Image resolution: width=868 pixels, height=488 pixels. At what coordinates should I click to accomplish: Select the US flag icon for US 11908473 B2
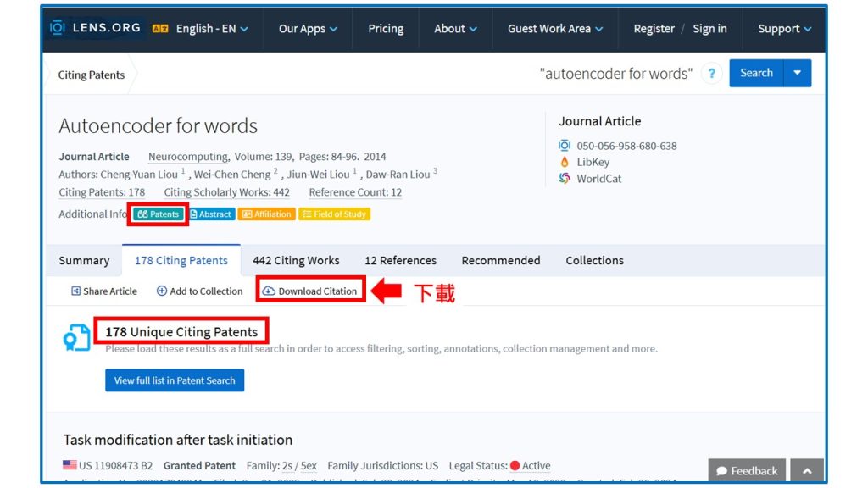pos(70,465)
